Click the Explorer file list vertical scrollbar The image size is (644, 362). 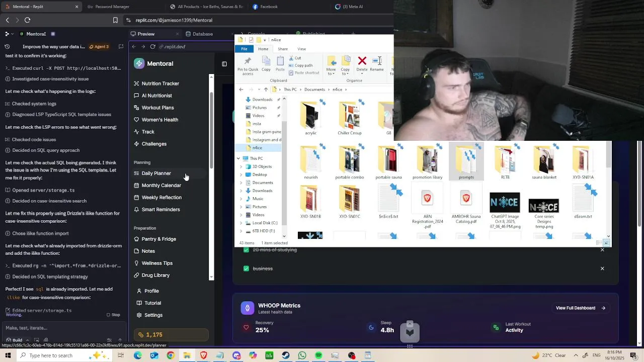point(608,156)
